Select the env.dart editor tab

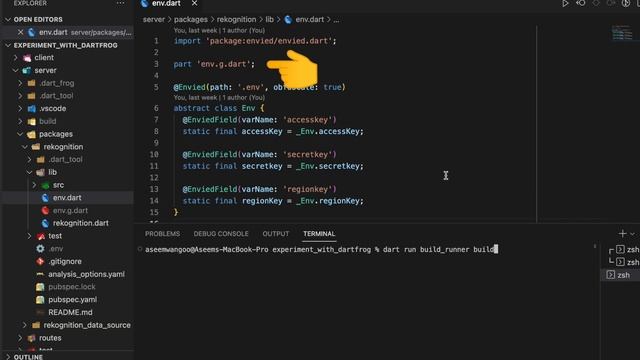click(166, 3)
